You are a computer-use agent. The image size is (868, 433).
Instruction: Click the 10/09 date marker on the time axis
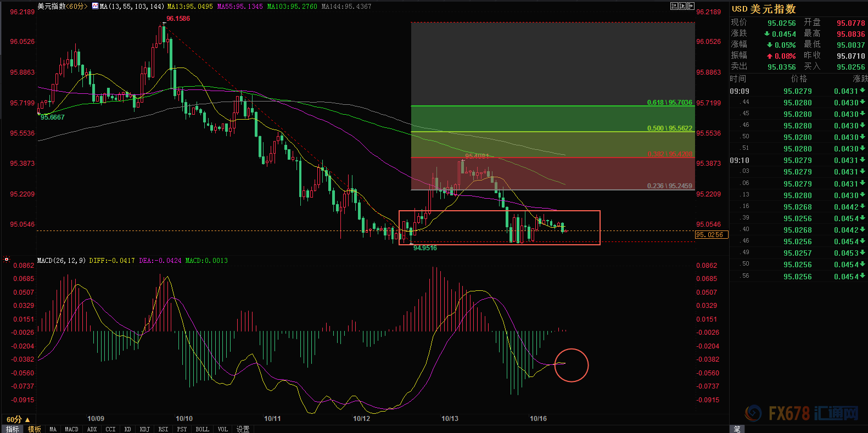[x=96, y=419]
